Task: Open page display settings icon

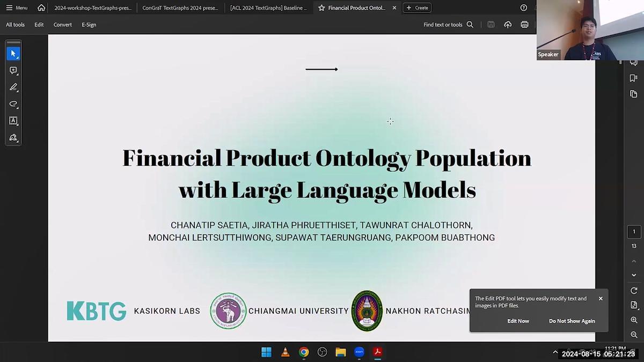Action: pos(634,305)
